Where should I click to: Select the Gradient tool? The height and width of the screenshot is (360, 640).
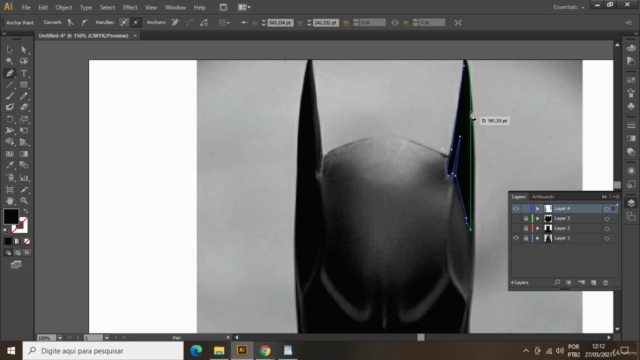coord(24,154)
